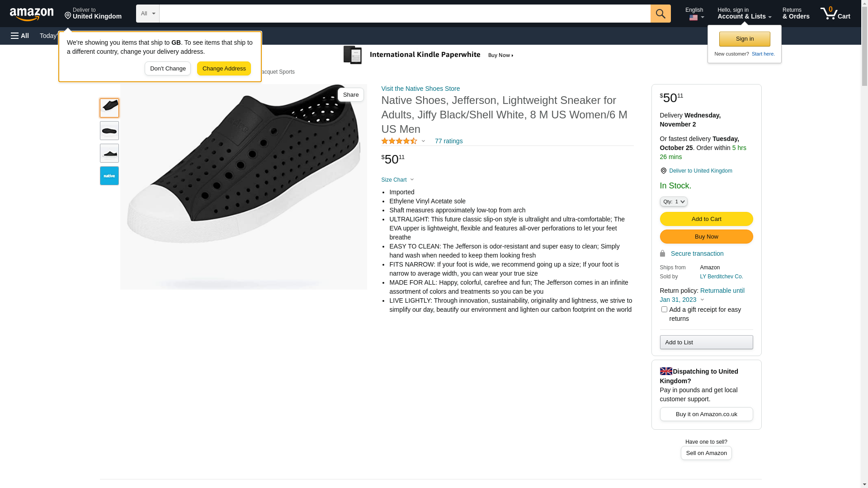Click into the search input field

405,14
